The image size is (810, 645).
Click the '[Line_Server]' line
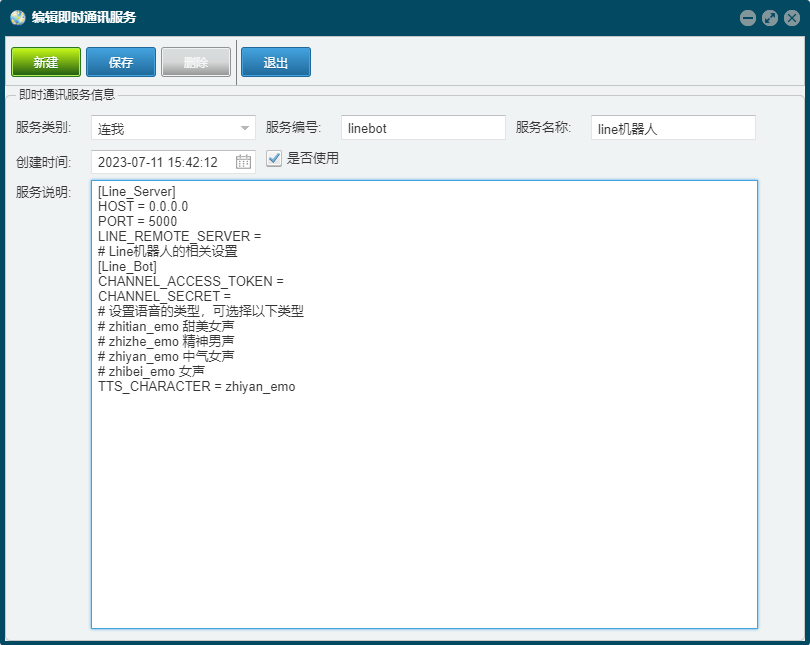click(137, 192)
